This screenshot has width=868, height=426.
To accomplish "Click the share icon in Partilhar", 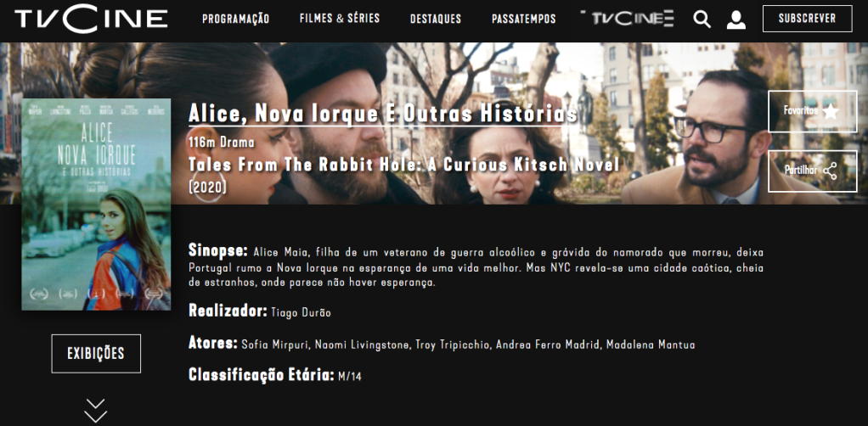I will [829, 171].
